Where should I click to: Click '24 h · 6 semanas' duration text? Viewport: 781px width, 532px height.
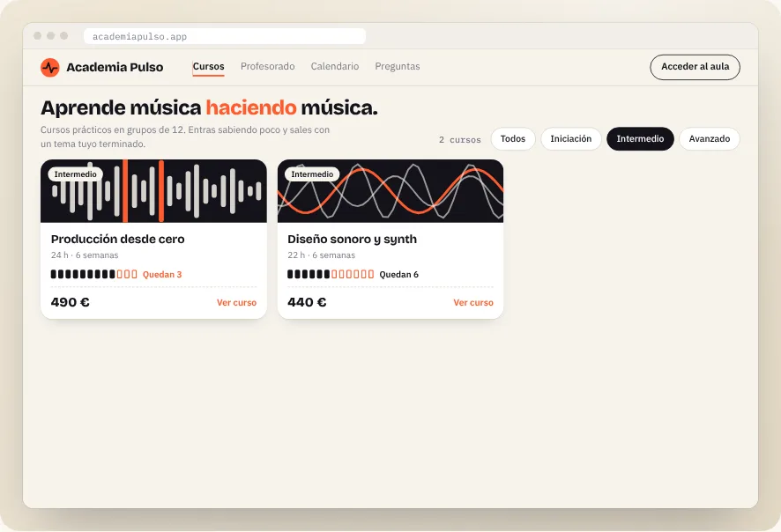[85, 255]
